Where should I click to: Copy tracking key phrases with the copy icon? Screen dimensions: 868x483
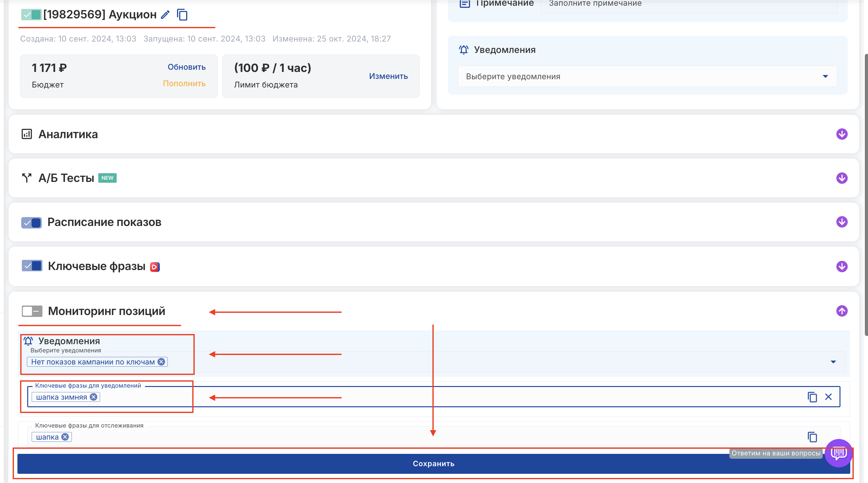pyautogui.click(x=812, y=437)
